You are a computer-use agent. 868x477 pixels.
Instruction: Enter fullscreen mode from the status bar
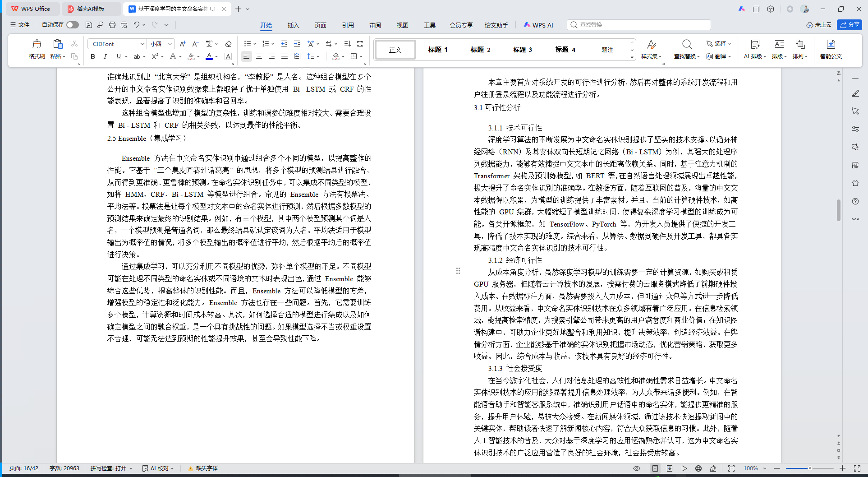(857, 468)
